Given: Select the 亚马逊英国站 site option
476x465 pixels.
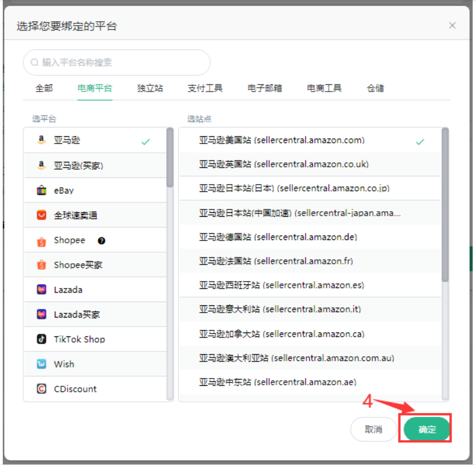Looking at the screenshot, I should pyautogui.click(x=284, y=165).
